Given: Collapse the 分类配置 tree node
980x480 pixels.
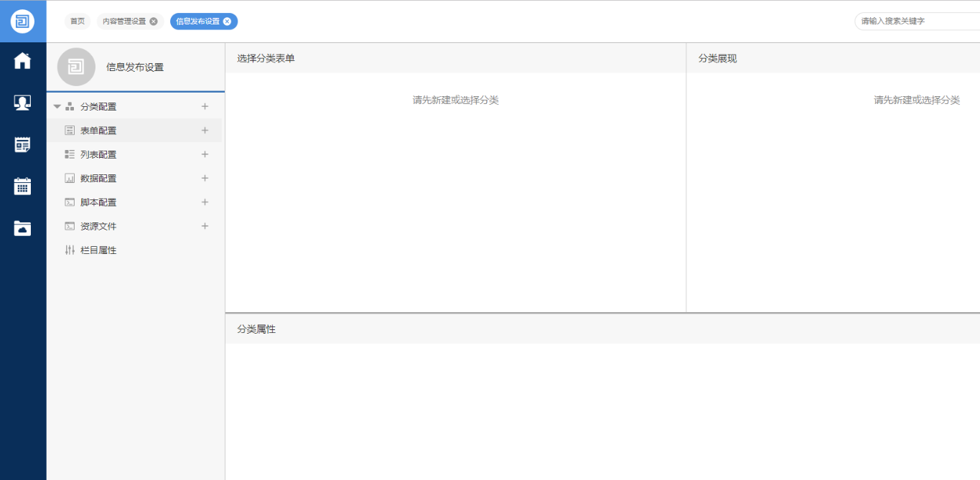Looking at the screenshot, I should point(57,105).
